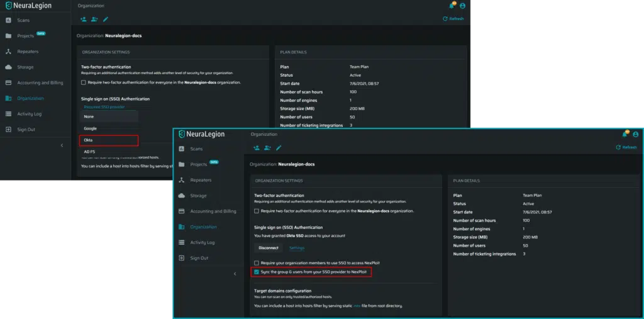
Task: Open user profile avatar in back window
Action: (462, 6)
